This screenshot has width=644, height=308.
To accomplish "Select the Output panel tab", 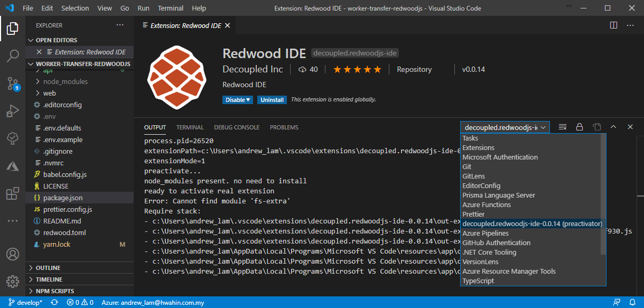I will click(155, 127).
